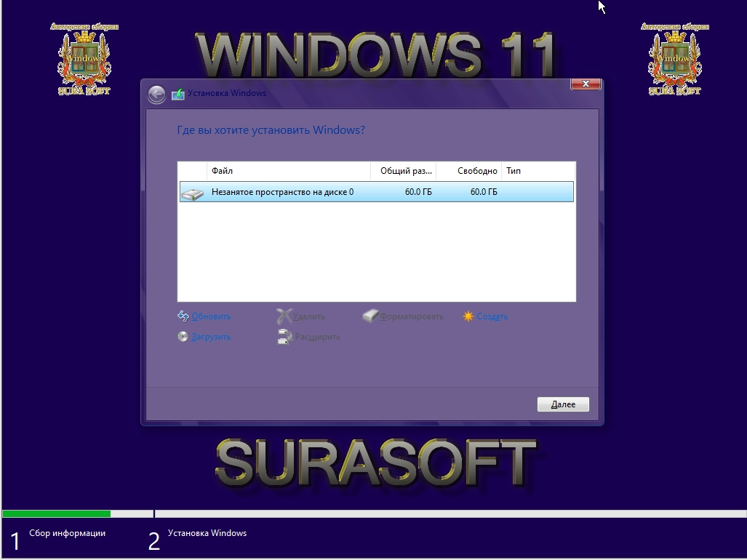
Task: Click the disabled Удалить link
Action: 308,316
